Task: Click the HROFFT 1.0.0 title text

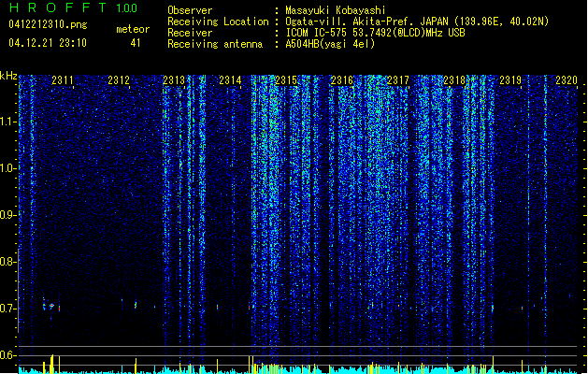Action: pos(73,7)
